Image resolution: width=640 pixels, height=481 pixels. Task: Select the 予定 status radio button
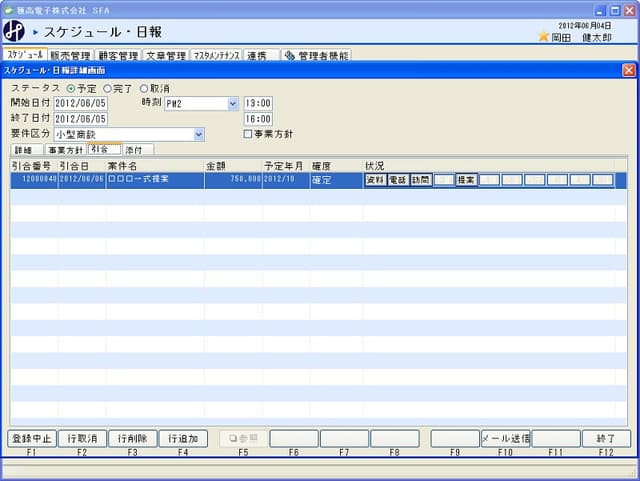71,89
